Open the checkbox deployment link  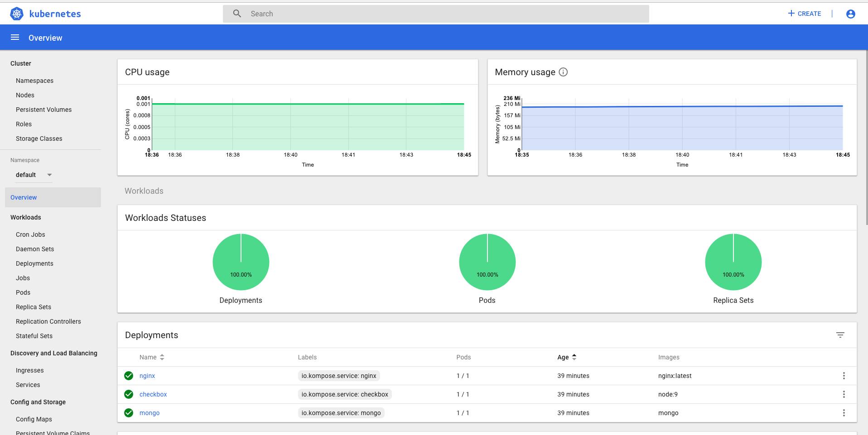pos(153,394)
